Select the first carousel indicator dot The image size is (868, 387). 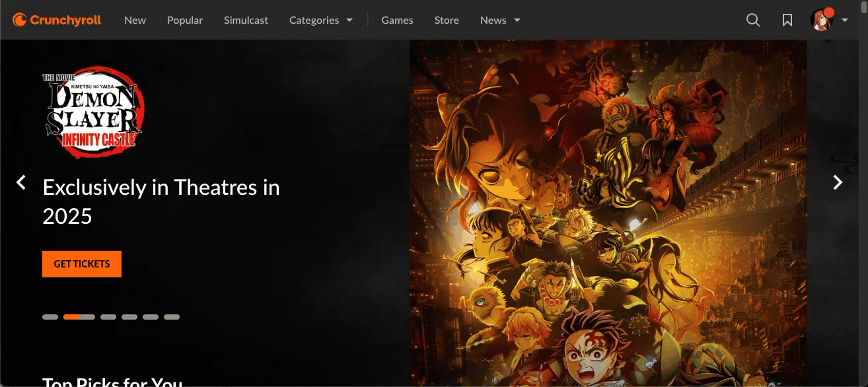pos(50,317)
